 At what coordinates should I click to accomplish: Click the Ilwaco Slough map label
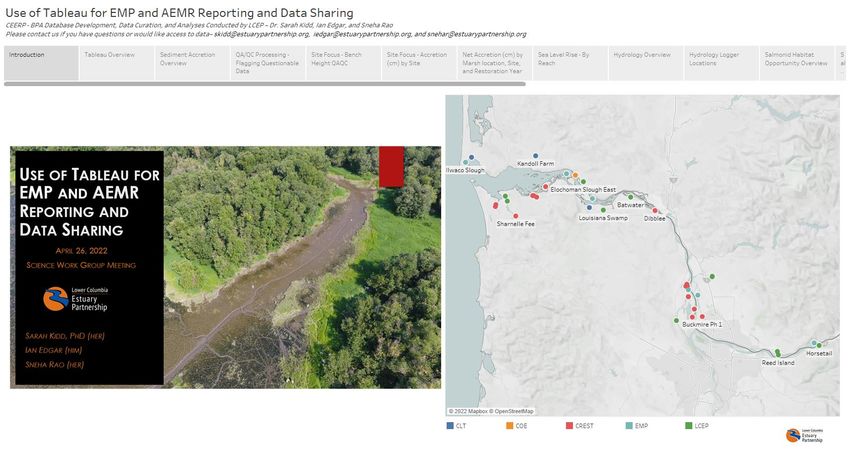[465, 170]
